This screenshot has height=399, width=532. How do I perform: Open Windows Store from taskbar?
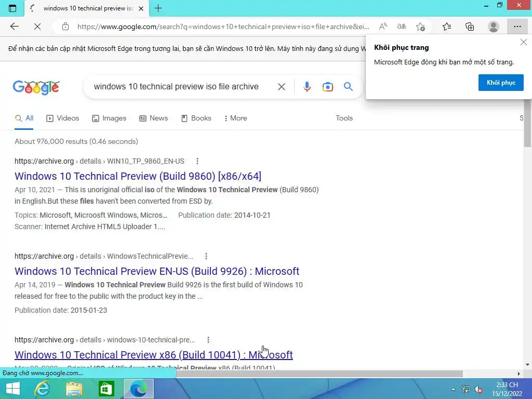(x=106, y=389)
